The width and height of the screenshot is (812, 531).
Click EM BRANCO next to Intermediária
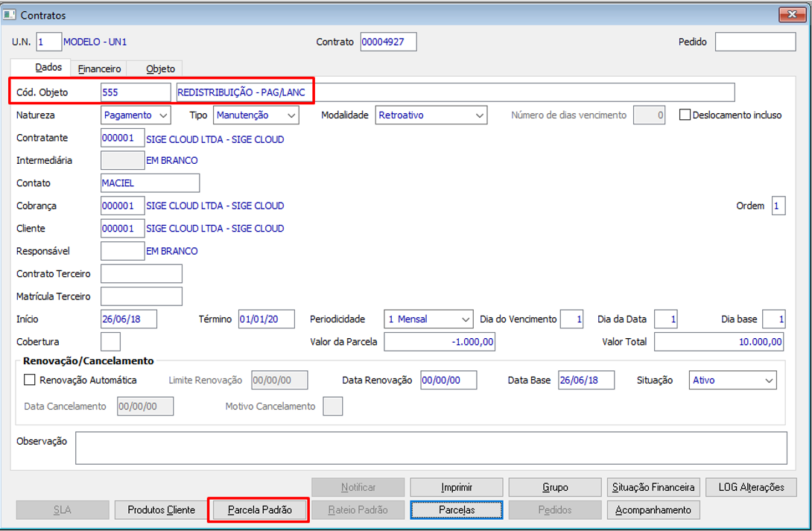tap(172, 160)
